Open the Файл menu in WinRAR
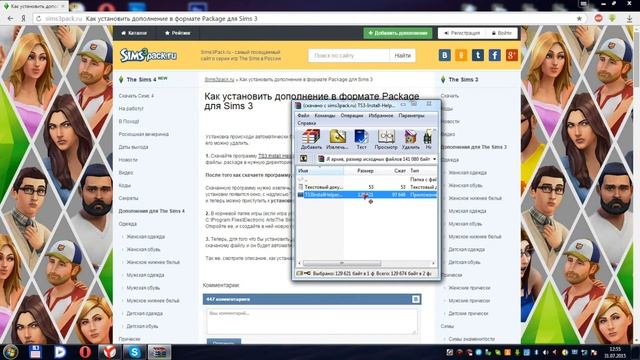The height and width of the screenshot is (360, 640). tap(303, 116)
